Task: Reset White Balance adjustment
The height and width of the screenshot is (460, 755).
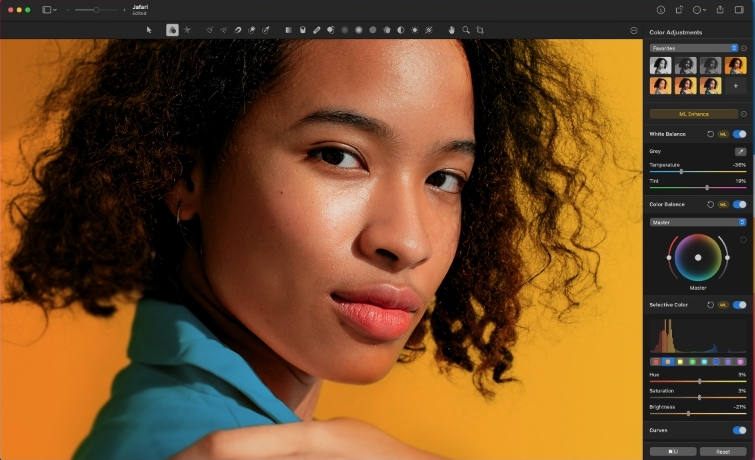Action: [710, 134]
